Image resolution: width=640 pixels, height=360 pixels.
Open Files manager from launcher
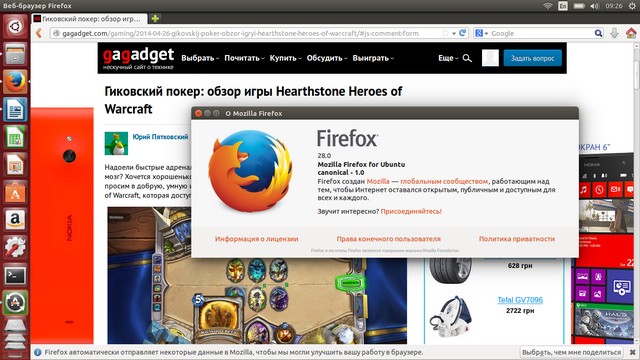click(15, 54)
